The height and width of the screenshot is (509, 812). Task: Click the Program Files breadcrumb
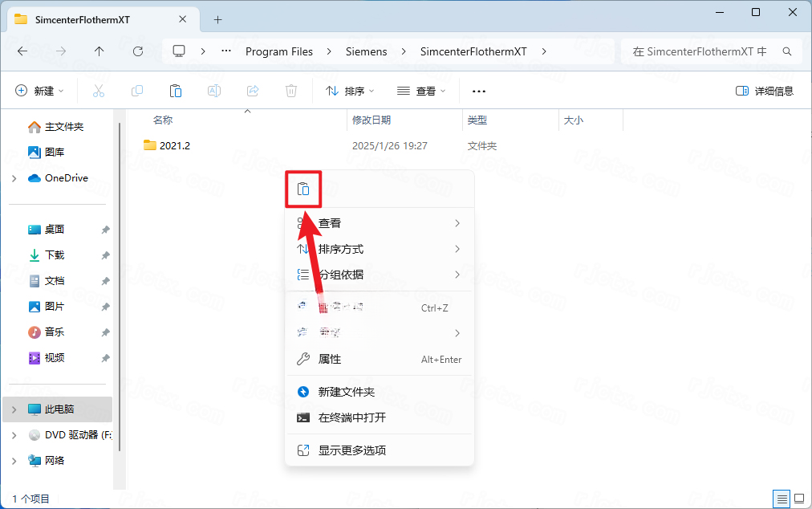tap(279, 51)
